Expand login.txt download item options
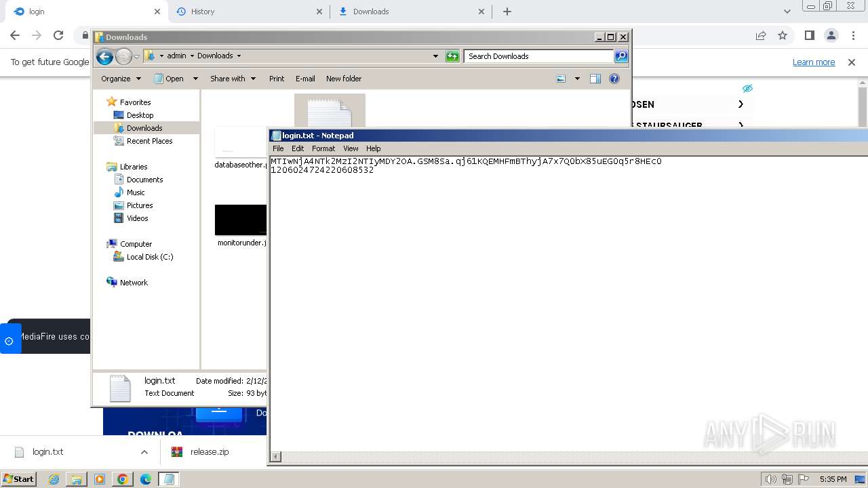Viewport: 868px width, 488px height. (x=144, y=452)
